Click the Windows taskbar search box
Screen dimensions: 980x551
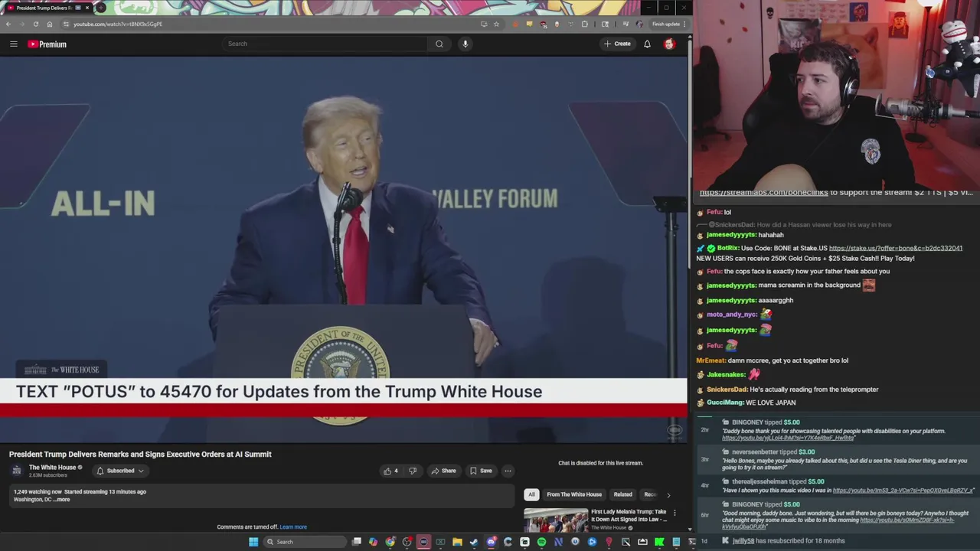click(304, 542)
